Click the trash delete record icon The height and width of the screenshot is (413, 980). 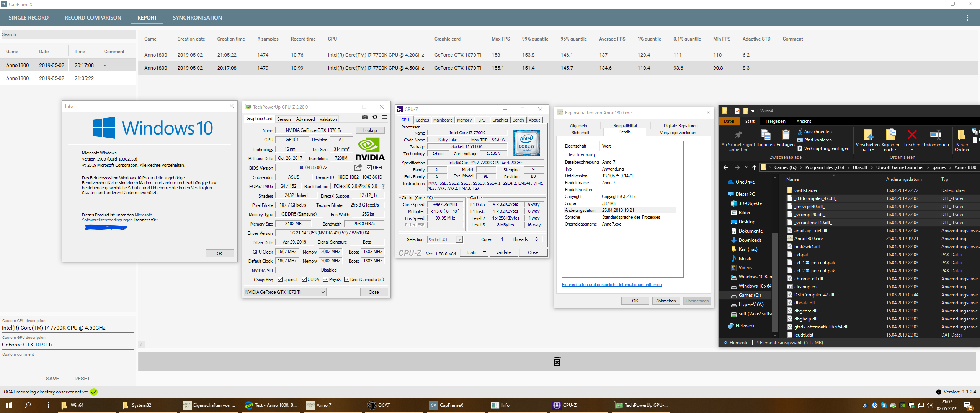pos(557,361)
